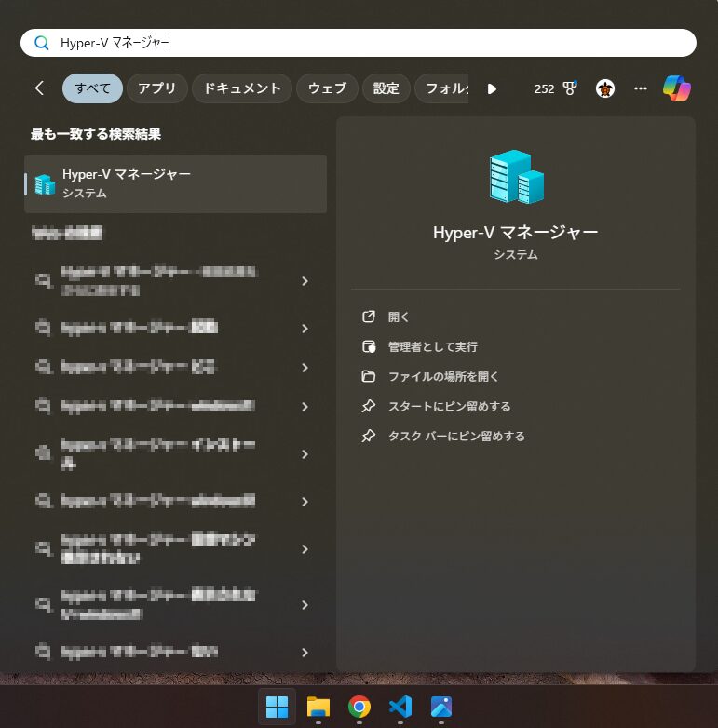Switch to the ドキュメント filter tab
Screen dimensions: 718x728
click(x=241, y=88)
